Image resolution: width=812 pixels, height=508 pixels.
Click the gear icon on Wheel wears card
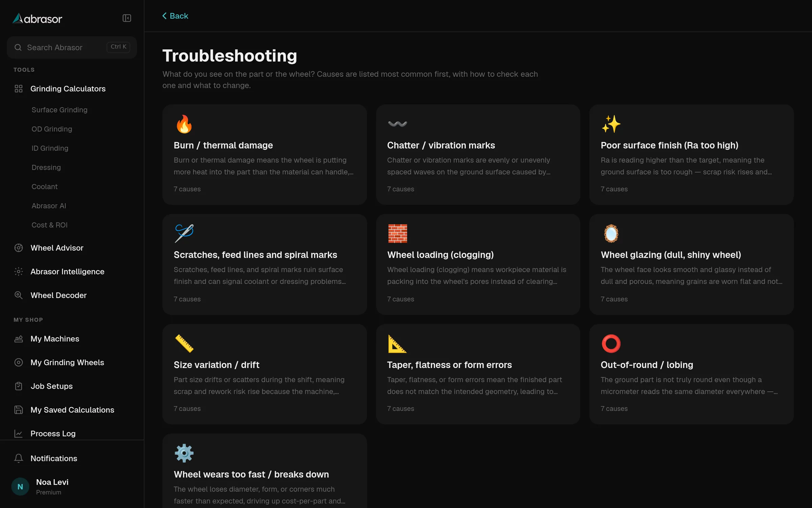[x=184, y=453]
